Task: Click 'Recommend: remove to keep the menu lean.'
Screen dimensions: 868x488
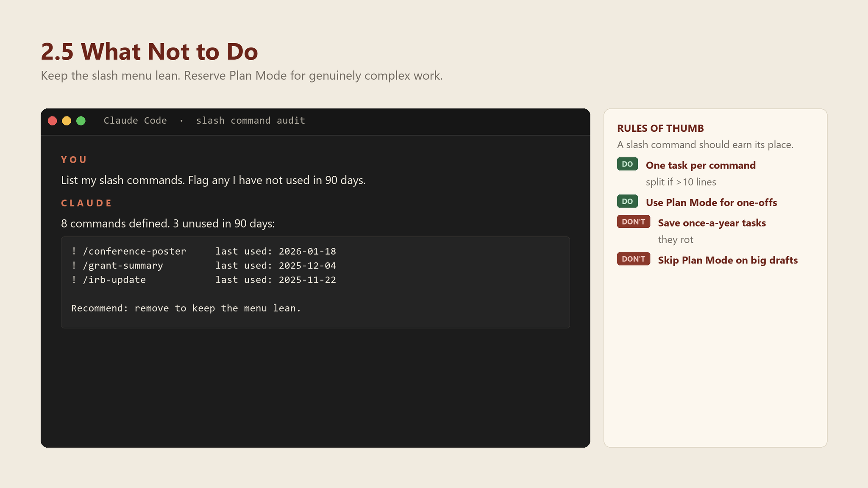Action: 186,308
